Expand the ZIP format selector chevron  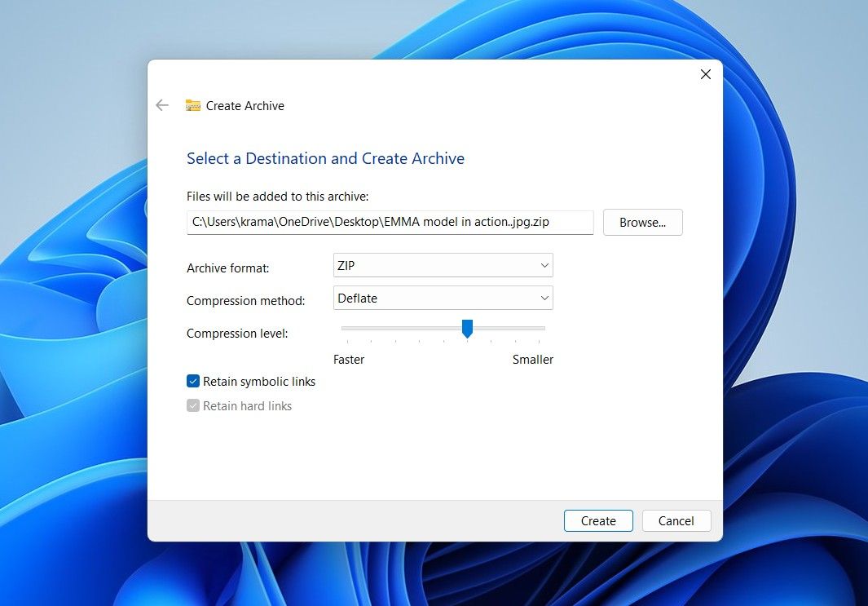pos(544,265)
